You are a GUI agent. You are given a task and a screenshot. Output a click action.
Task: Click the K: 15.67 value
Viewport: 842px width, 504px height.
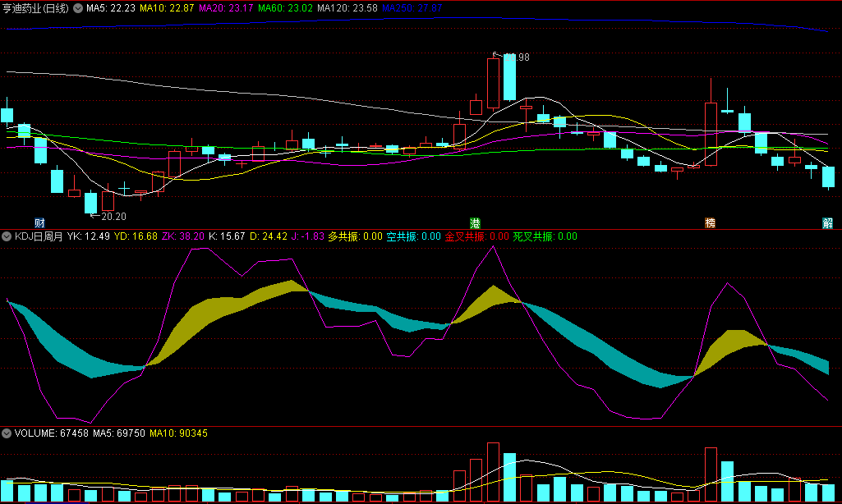227,236
